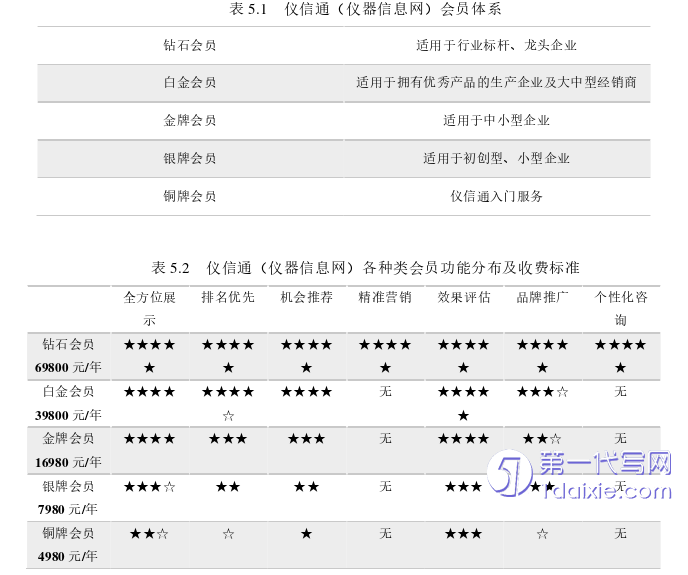This screenshot has height=575, width=688.
Task: Click the title '表 5.2 各种类会员功能分布及收费标准'
Action: [x=366, y=268]
